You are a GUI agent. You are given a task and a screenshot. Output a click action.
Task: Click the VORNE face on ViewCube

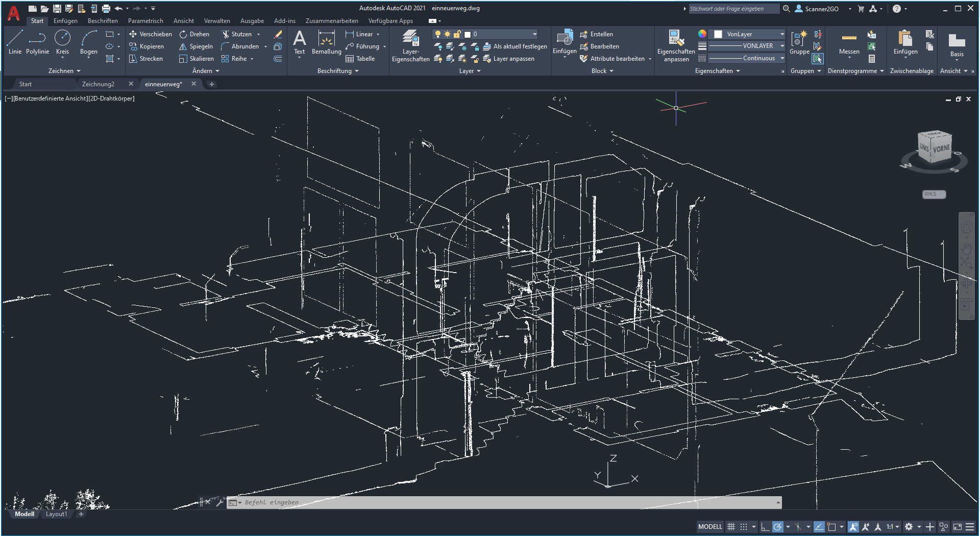[941, 149]
